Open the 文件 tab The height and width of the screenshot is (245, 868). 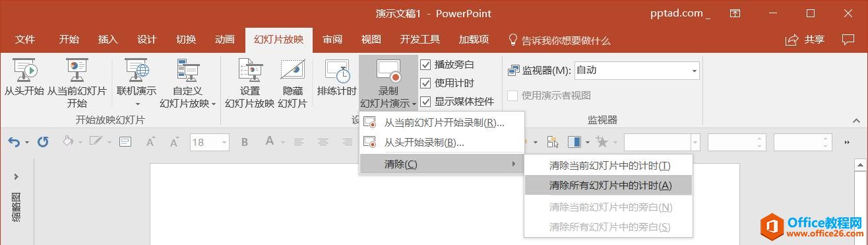[24, 40]
